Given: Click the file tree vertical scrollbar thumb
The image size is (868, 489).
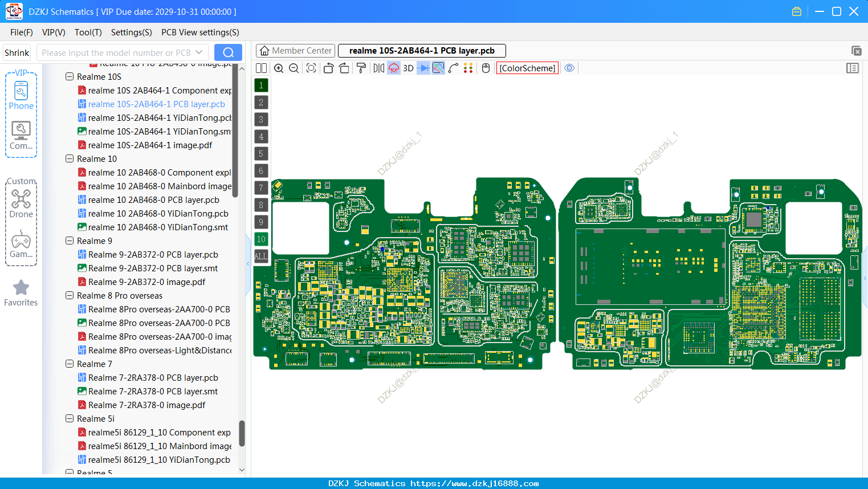Looking at the screenshot, I should pos(242,433).
